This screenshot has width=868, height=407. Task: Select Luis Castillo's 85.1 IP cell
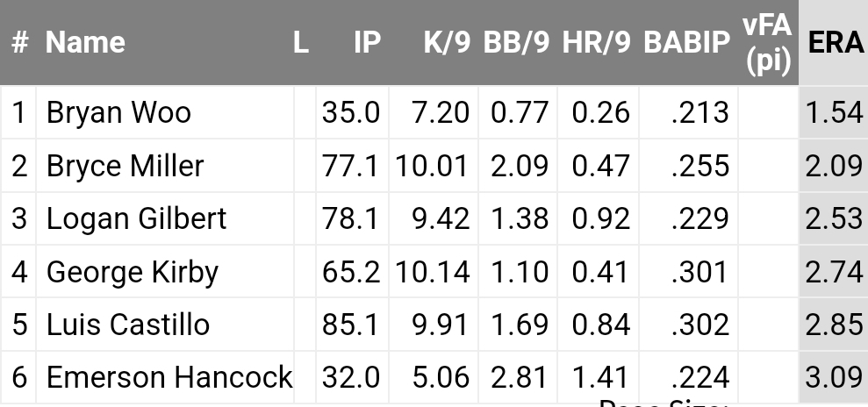(x=353, y=325)
